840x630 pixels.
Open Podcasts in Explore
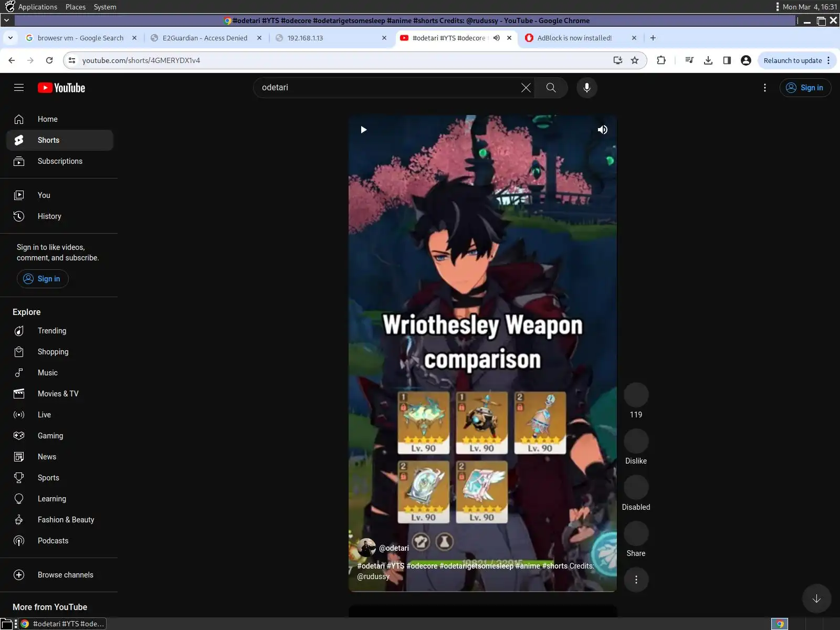tap(60, 541)
